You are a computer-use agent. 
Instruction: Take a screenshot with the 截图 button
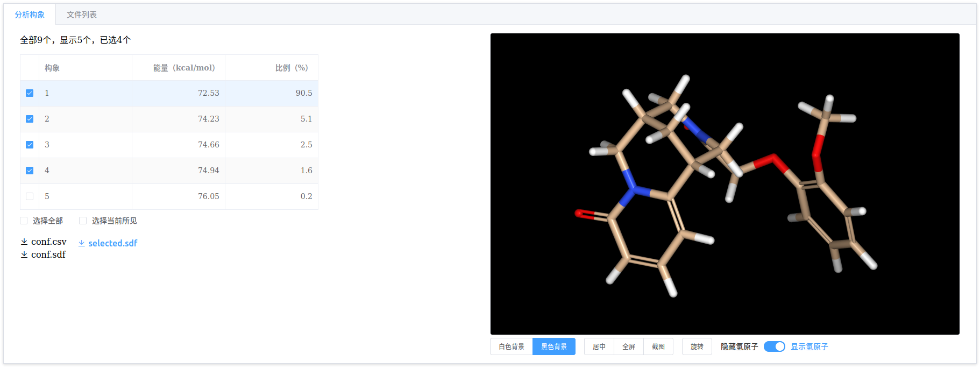(x=658, y=346)
